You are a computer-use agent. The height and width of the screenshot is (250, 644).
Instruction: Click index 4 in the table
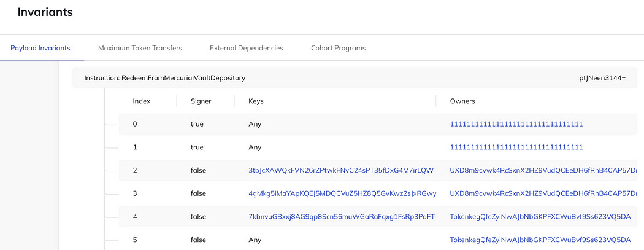pyautogui.click(x=135, y=217)
